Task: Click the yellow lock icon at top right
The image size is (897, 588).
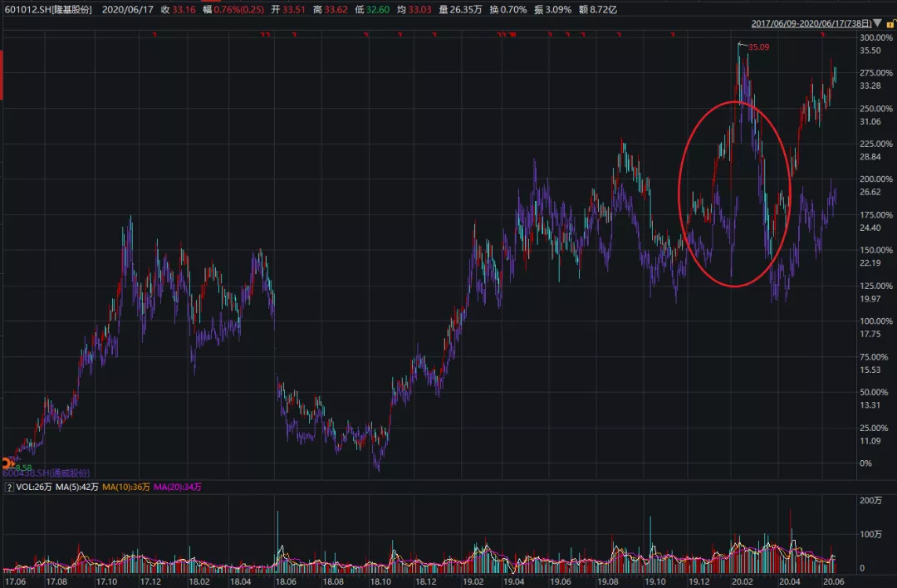Action: pyautogui.click(x=889, y=26)
